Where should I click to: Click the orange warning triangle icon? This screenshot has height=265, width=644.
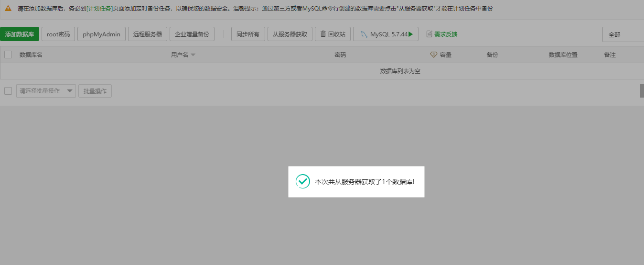pyautogui.click(x=9, y=8)
